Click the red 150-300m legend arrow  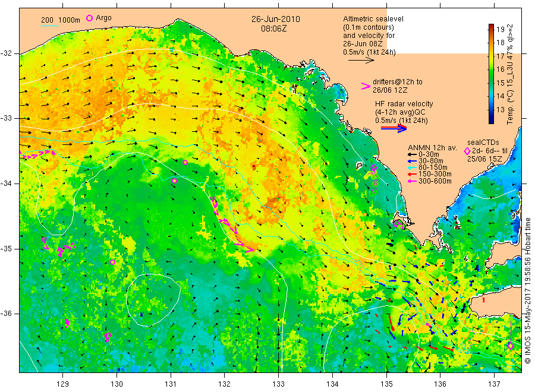413,174
